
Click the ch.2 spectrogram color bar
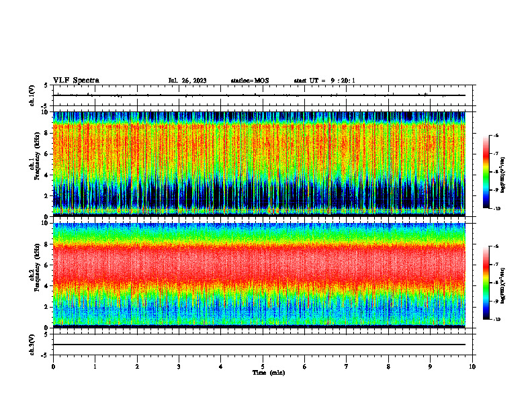486,283
